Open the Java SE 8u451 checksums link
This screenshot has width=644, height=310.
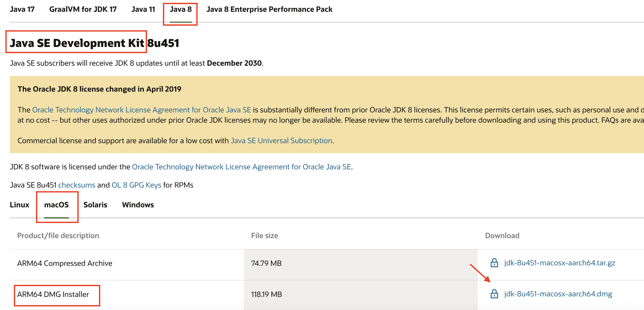point(77,185)
